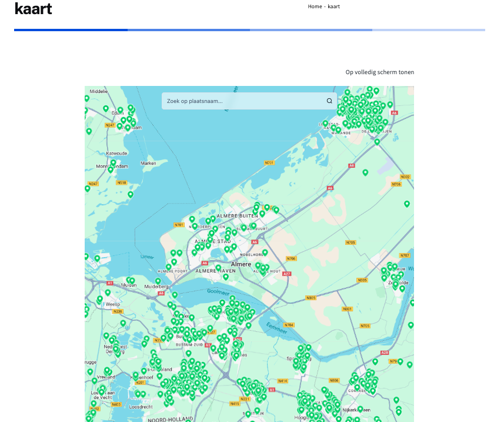Click the lowest marker south of Lelystad cluster

(377, 141)
